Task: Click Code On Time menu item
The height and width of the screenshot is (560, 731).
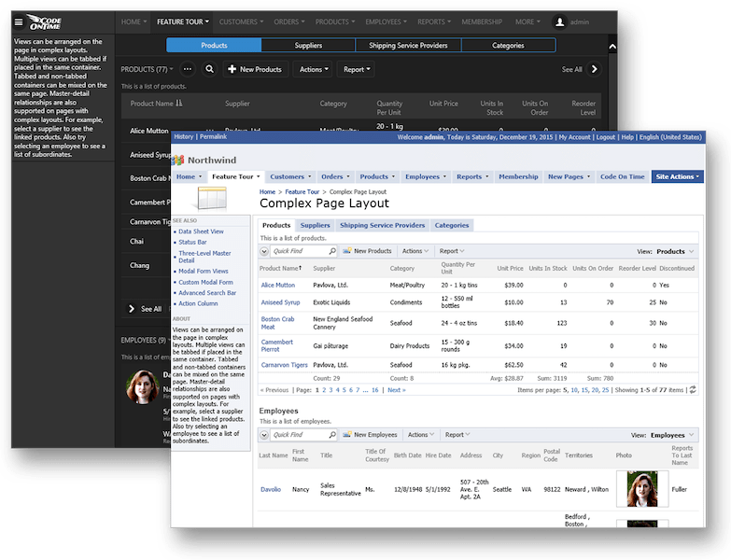Action: pyautogui.click(x=622, y=176)
